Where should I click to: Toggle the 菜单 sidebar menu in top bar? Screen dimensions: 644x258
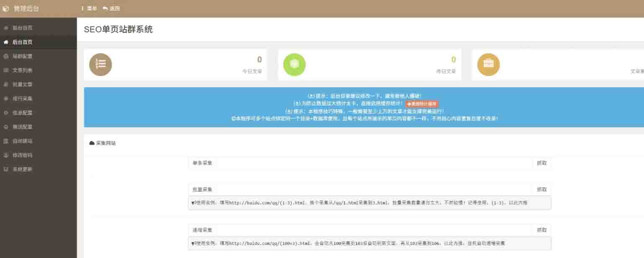[89, 8]
